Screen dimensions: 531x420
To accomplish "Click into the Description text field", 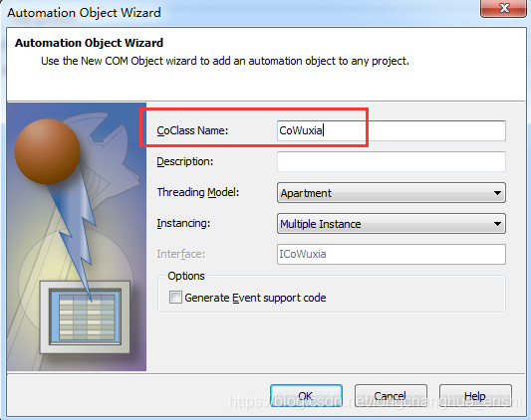I will 392,161.
